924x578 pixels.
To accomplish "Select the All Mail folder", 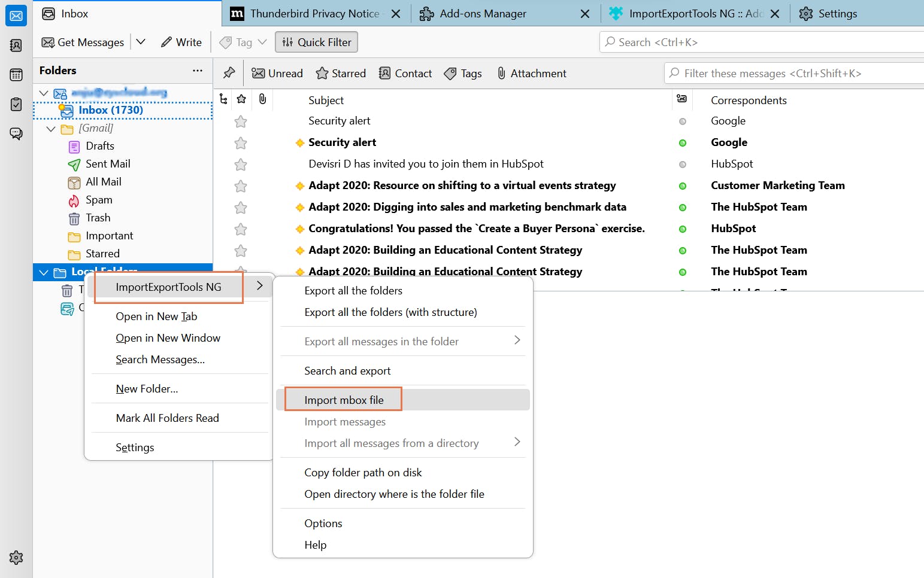I will (123, 182).
